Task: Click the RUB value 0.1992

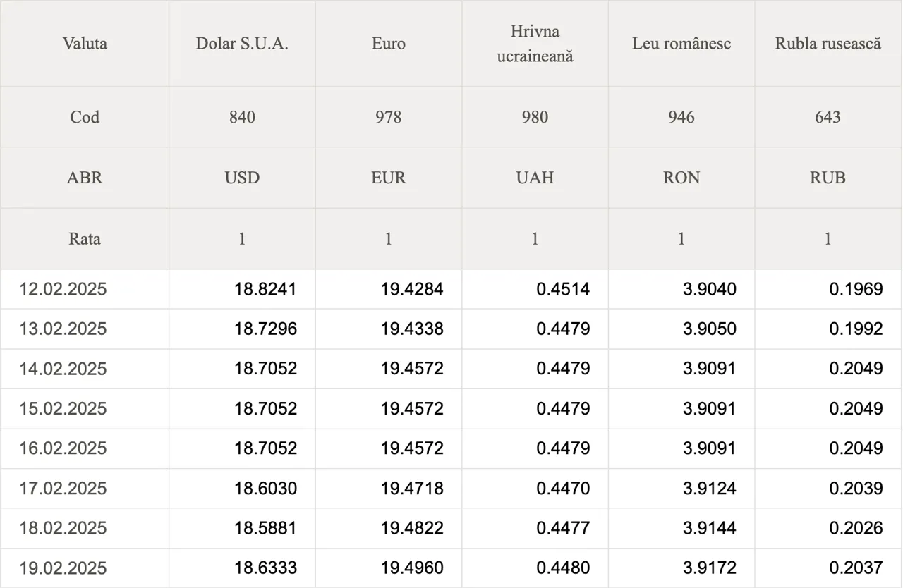Action: point(856,329)
